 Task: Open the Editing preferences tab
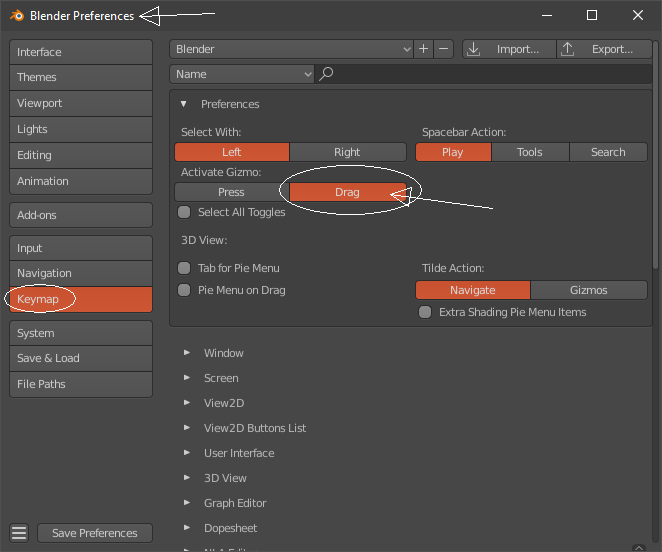[81, 155]
